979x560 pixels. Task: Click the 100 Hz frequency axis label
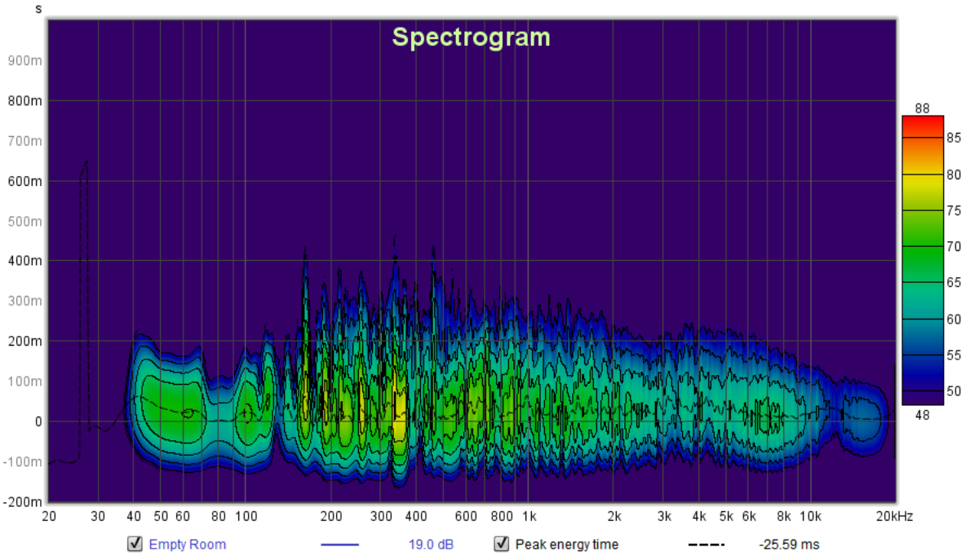[246, 516]
